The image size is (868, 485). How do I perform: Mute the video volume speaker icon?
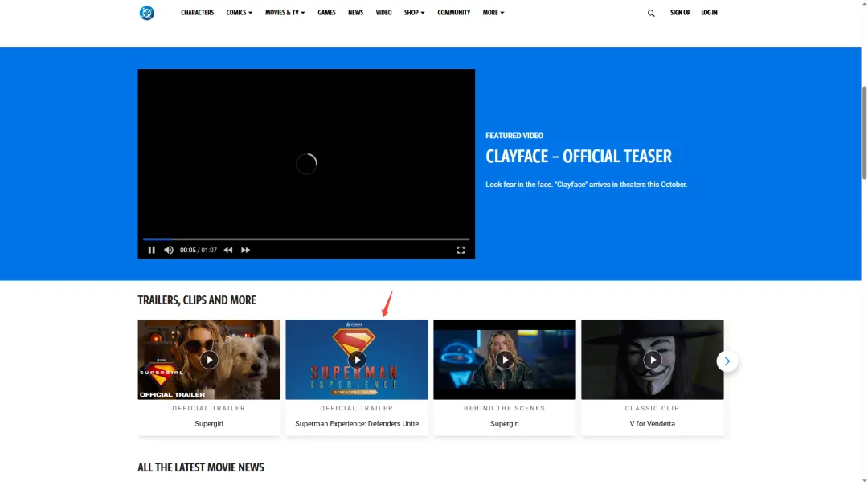point(168,250)
